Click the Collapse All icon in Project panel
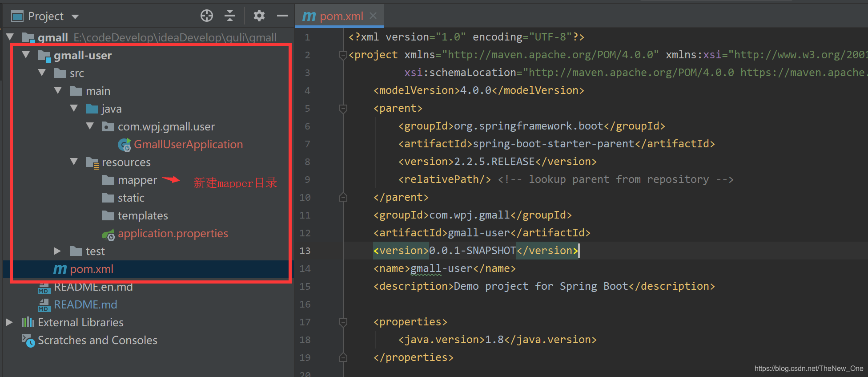This screenshot has width=868, height=377. [230, 16]
